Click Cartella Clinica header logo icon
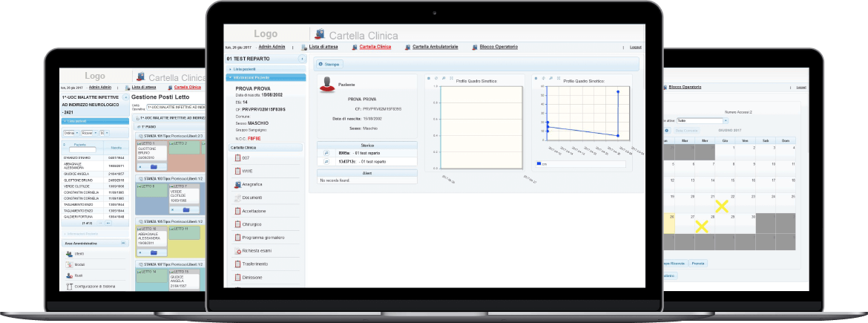This screenshot has height=323, width=868. click(320, 34)
